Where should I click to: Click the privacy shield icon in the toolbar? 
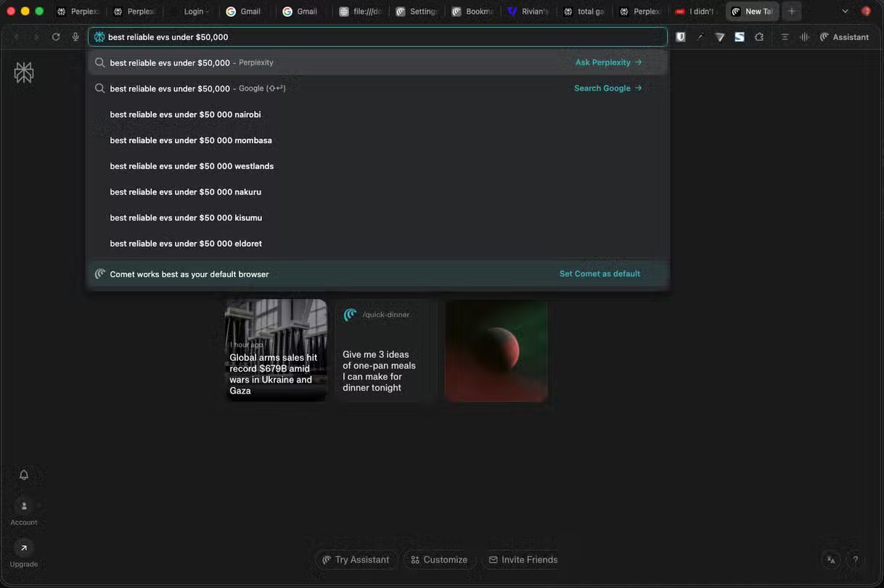point(680,37)
